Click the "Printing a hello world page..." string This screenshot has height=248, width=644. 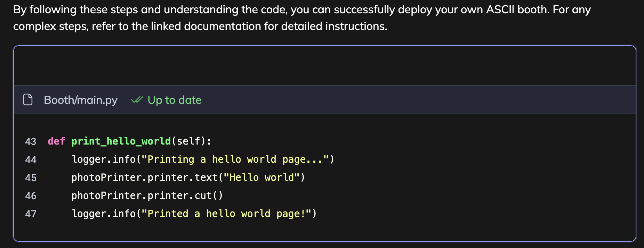[x=235, y=159]
